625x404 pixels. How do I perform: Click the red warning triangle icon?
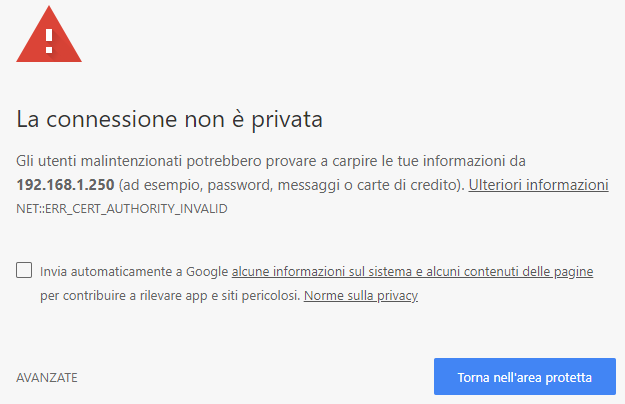pos(50,35)
